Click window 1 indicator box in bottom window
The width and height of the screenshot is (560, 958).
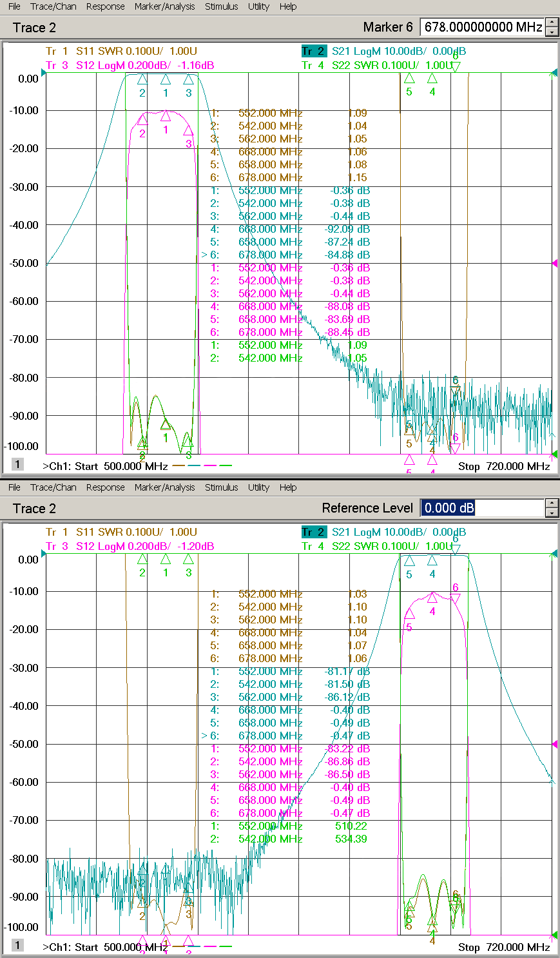coord(17,945)
